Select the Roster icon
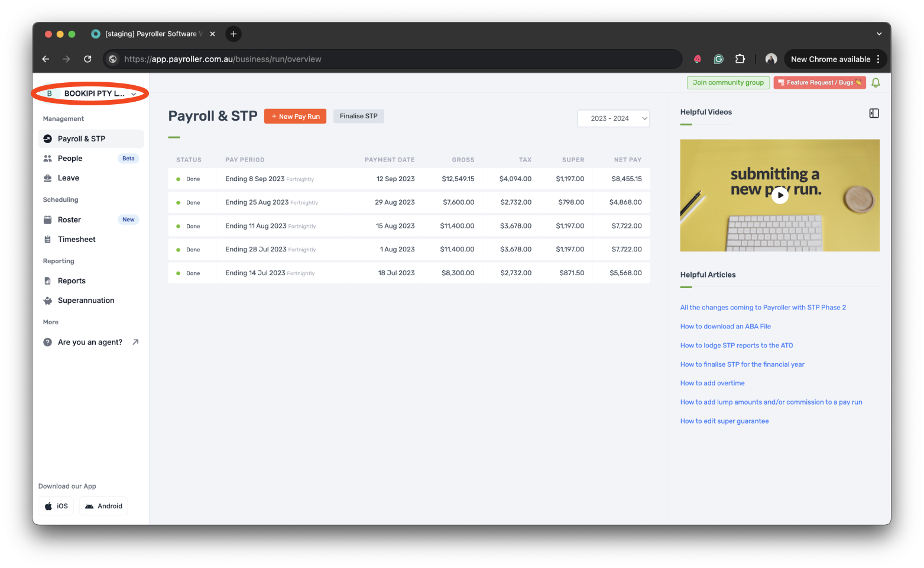The width and height of the screenshot is (924, 568). click(48, 219)
